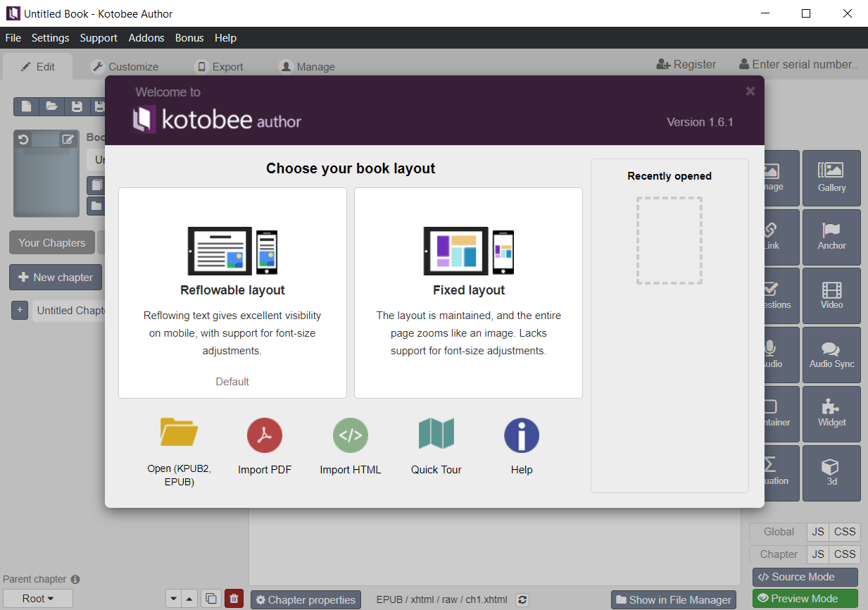
Task: Select the Widget tool
Action: (x=831, y=413)
